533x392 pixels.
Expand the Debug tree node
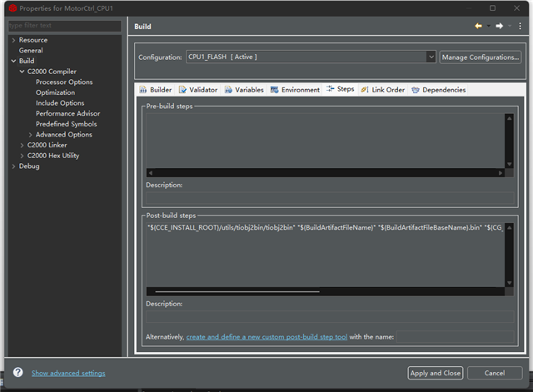click(x=13, y=166)
